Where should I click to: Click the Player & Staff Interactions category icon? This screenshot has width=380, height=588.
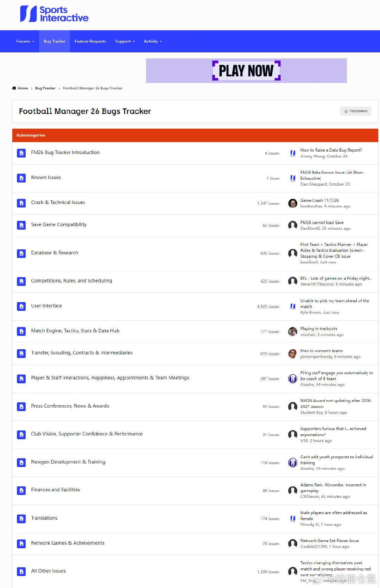point(21,378)
